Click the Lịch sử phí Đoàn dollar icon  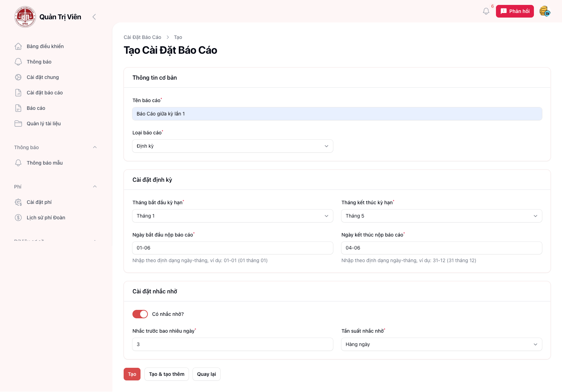[x=18, y=218]
